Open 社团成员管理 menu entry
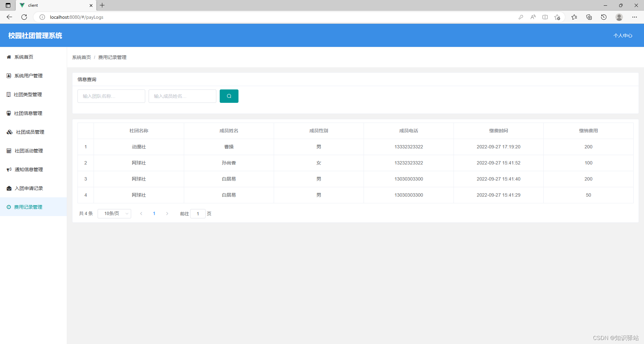Viewport: 644px width, 344px height. pos(33,132)
